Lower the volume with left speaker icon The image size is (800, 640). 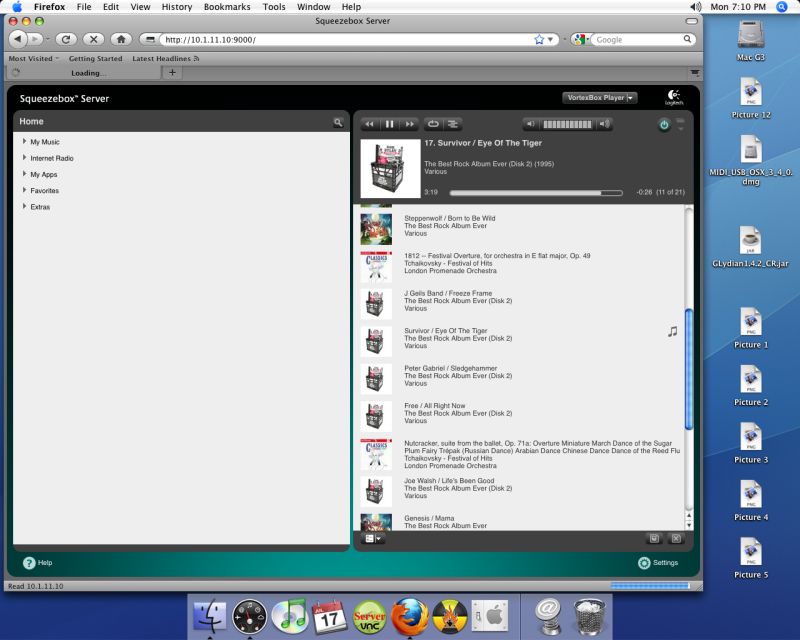coord(531,124)
